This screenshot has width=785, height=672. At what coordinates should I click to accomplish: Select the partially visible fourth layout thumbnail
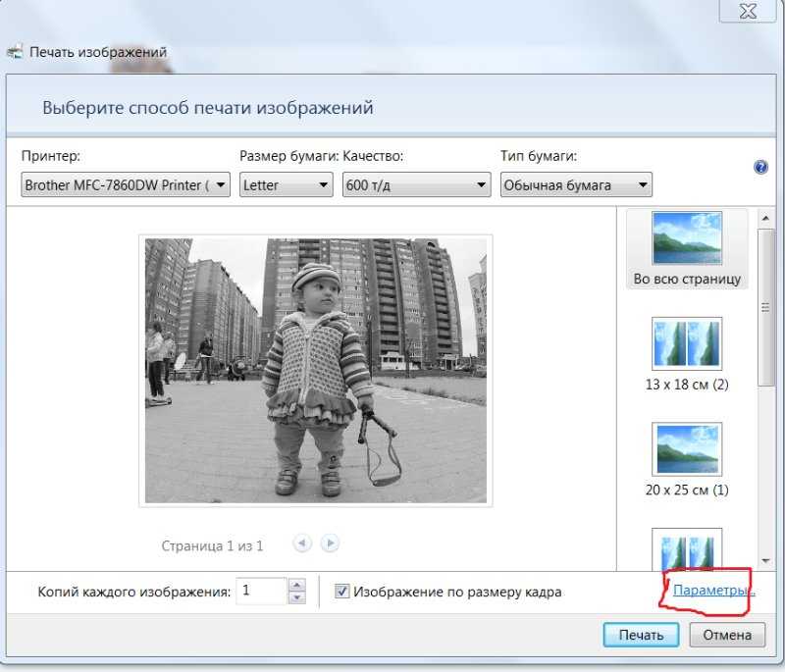(687, 549)
